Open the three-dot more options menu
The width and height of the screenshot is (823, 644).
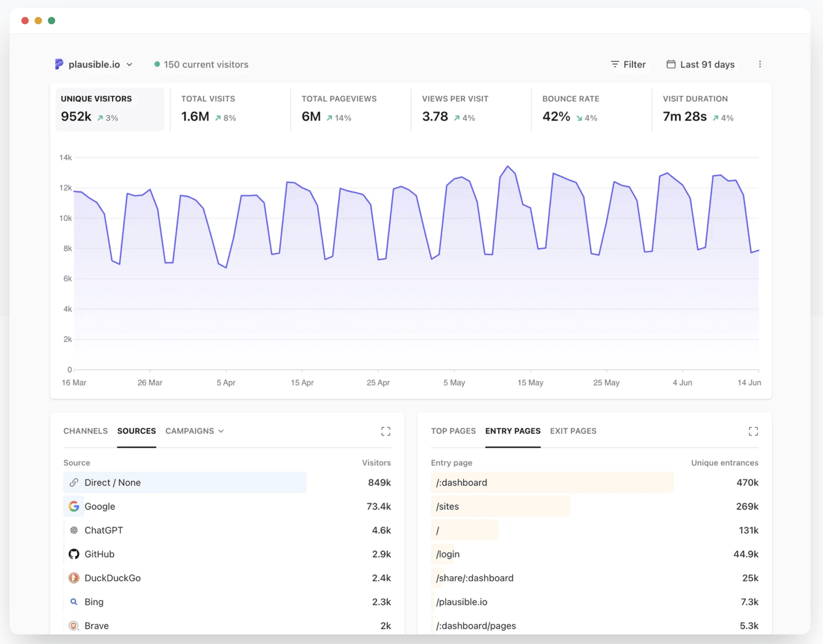760,64
